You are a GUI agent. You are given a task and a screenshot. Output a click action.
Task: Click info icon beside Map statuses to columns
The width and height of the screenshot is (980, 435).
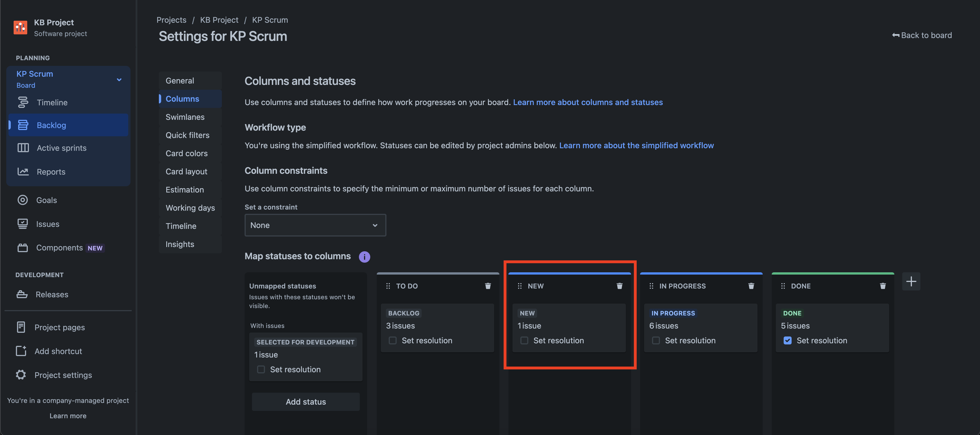[x=364, y=257]
